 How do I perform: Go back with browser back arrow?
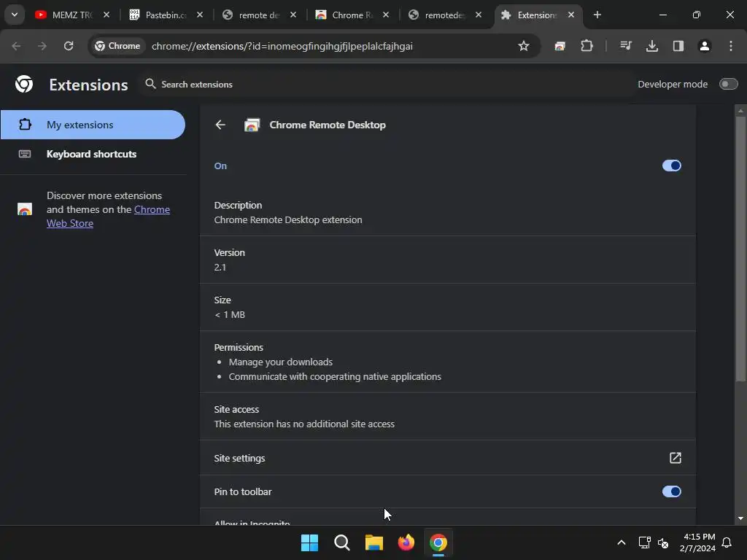(x=16, y=46)
